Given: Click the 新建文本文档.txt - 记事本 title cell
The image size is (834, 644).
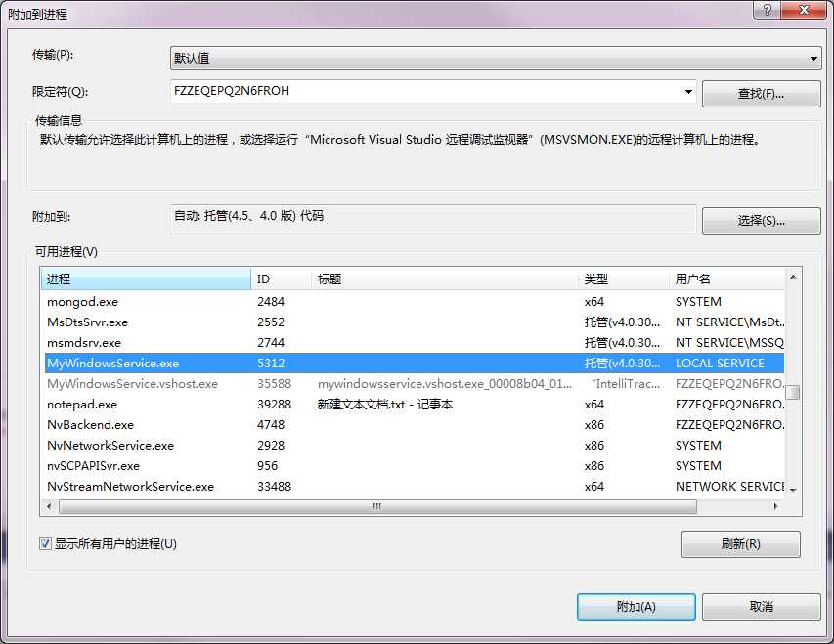Looking at the screenshot, I should [x=385, y=405].
